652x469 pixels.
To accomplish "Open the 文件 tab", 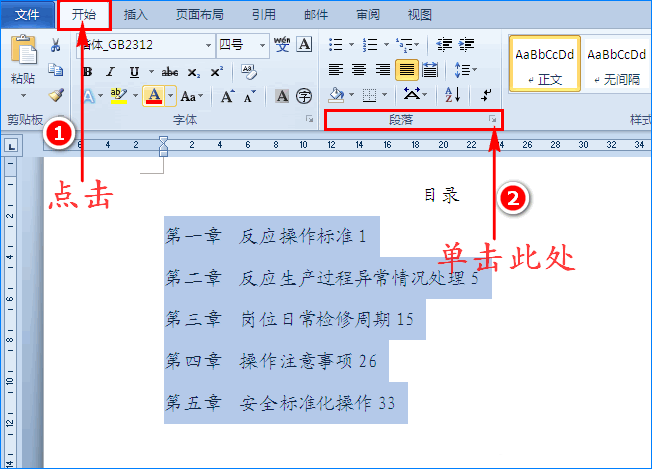I will point(27,15).
